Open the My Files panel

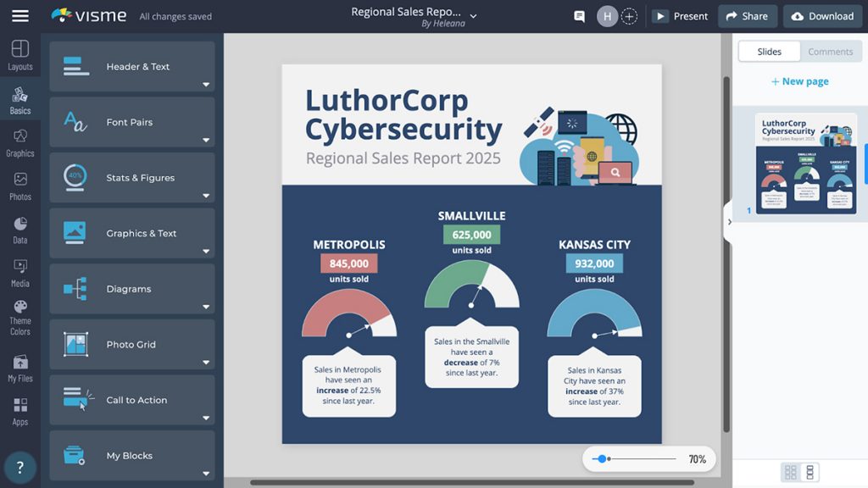20,368
